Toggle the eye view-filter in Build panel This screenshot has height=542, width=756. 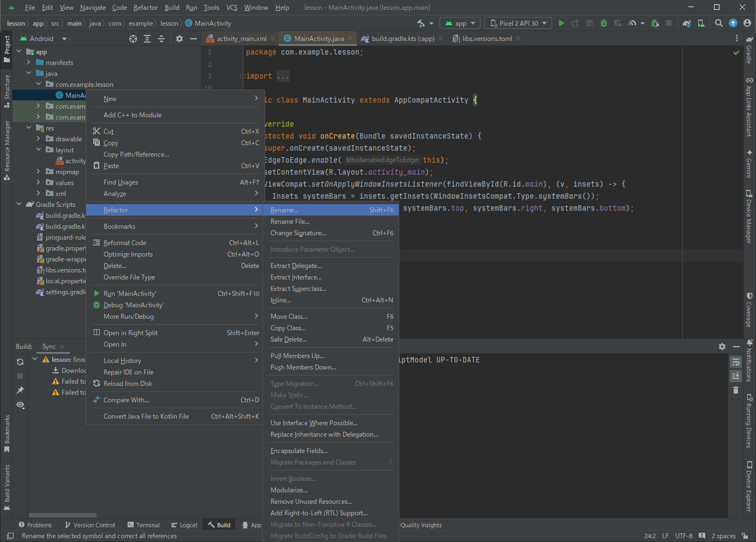coord(20,405)
